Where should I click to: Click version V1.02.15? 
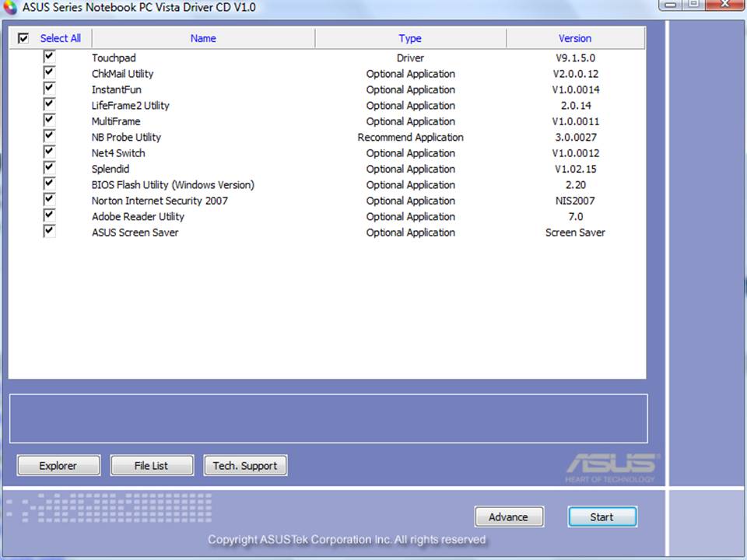pyautogui.click(x=576, y=169)
